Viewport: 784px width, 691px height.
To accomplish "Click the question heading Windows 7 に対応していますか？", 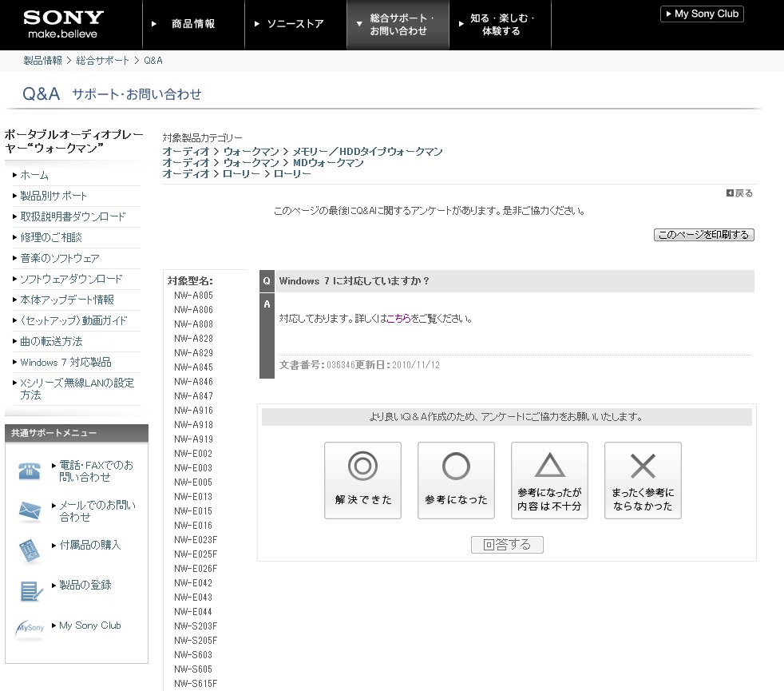I will point(354,281).
